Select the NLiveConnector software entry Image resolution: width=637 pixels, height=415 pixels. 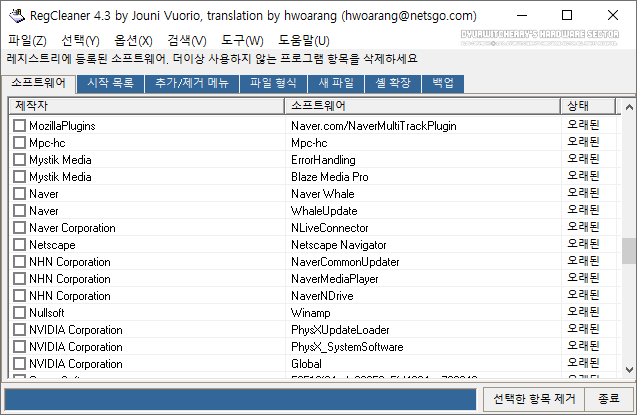[329, 228]
